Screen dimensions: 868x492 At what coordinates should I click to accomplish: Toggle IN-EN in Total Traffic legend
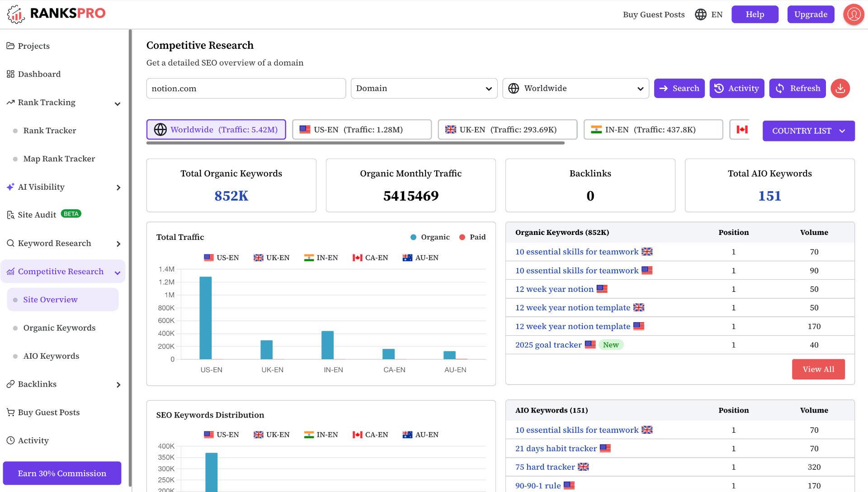tap(321, 258)
